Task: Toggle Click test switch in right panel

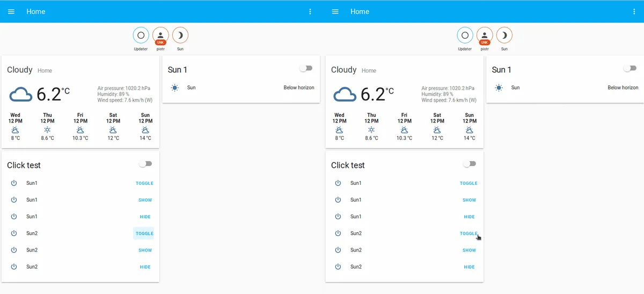Action: [469, 163]
